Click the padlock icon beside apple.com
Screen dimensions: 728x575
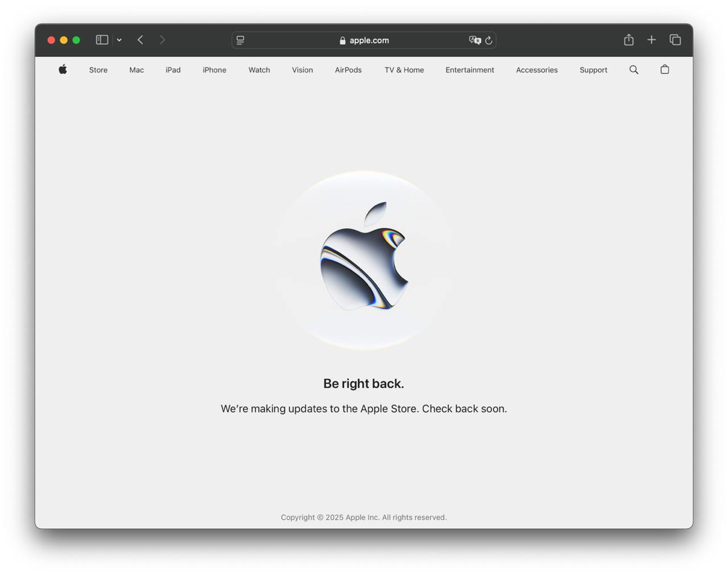click(343, 41)
